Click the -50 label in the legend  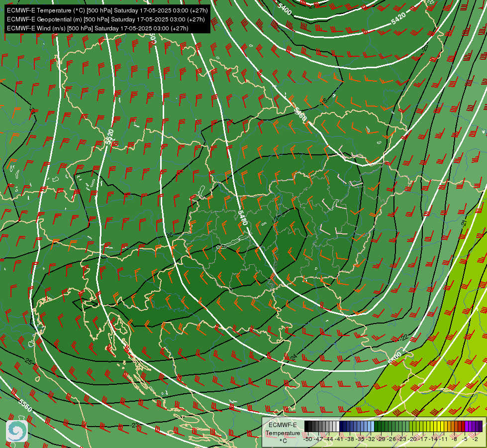coord(308,439)
